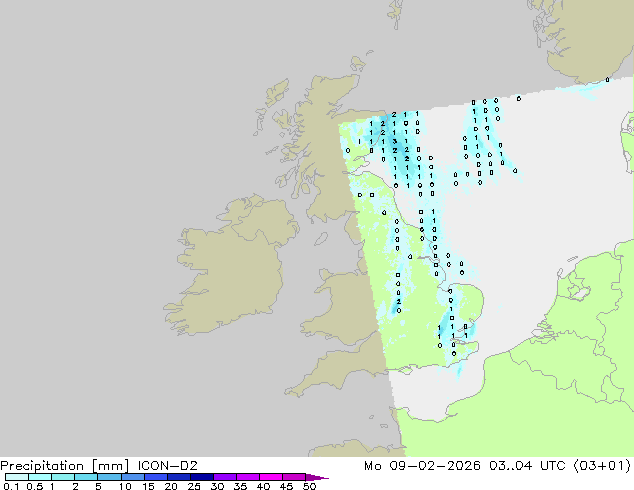Screen dimensions: 634x490
Task: Click the '30' legend scale label
Action: tap(218, 486)
